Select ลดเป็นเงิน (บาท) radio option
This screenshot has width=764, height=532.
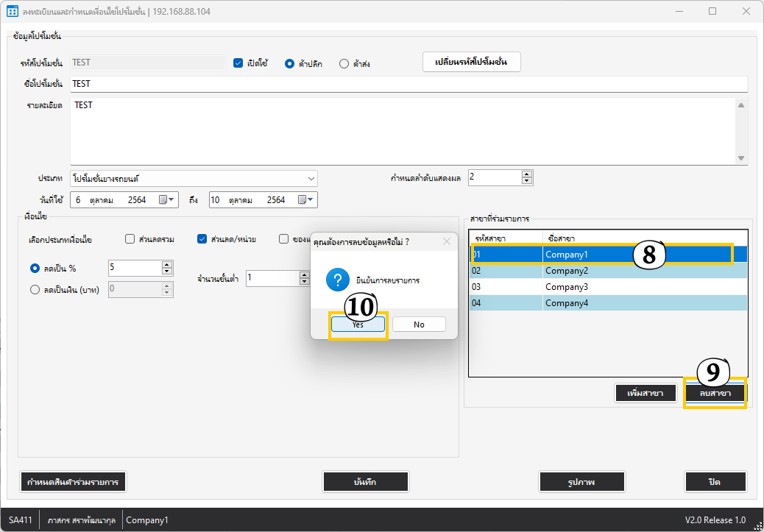(35, 289)
